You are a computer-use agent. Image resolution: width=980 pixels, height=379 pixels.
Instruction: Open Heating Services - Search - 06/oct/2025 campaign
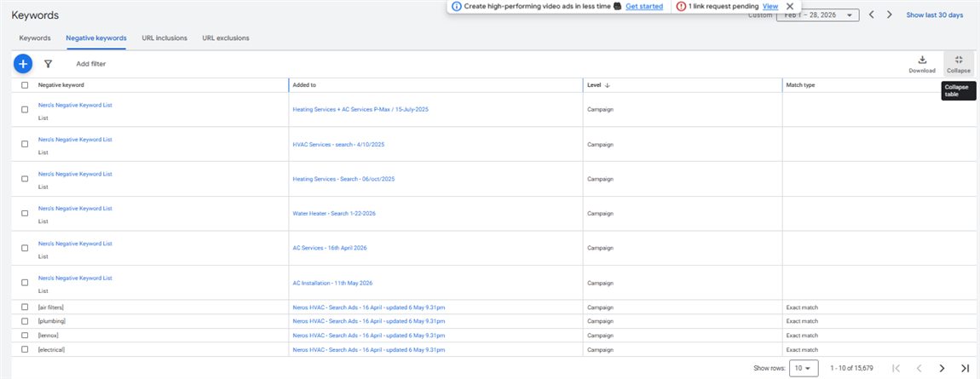coord(343,179)
